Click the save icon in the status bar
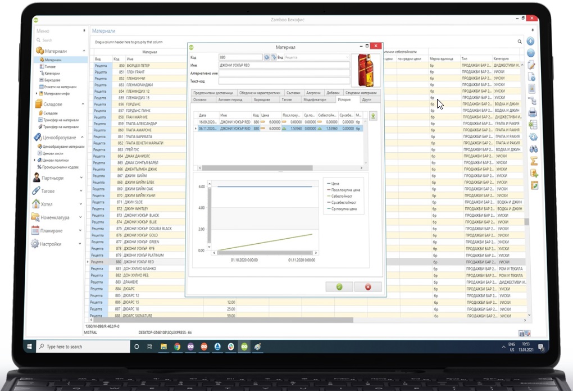The image size is (573, 392). pos(521,334)
